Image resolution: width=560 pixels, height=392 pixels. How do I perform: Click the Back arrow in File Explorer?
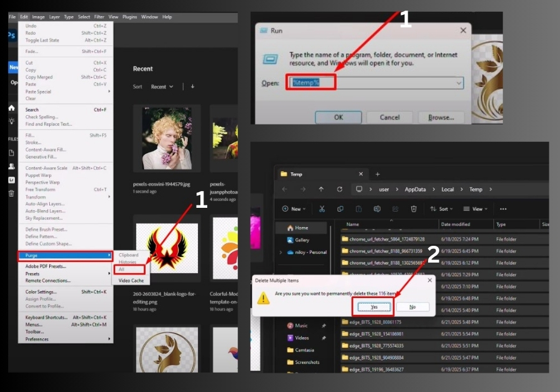284,189
